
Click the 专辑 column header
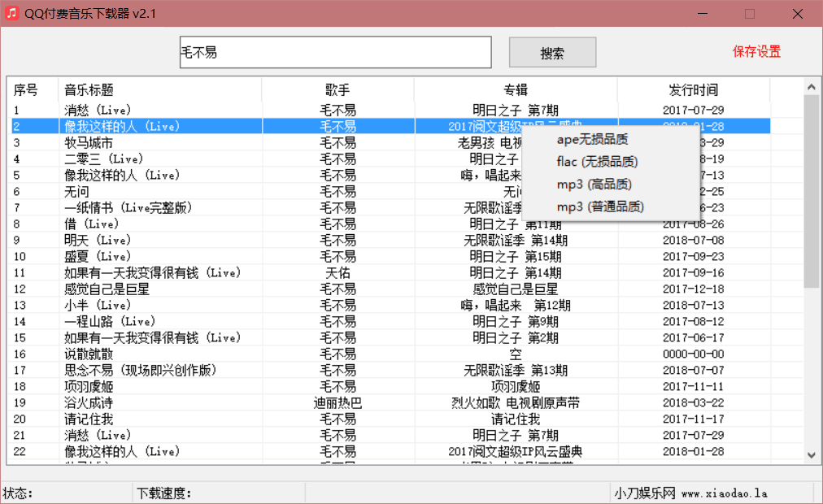(x=516, y=90)
